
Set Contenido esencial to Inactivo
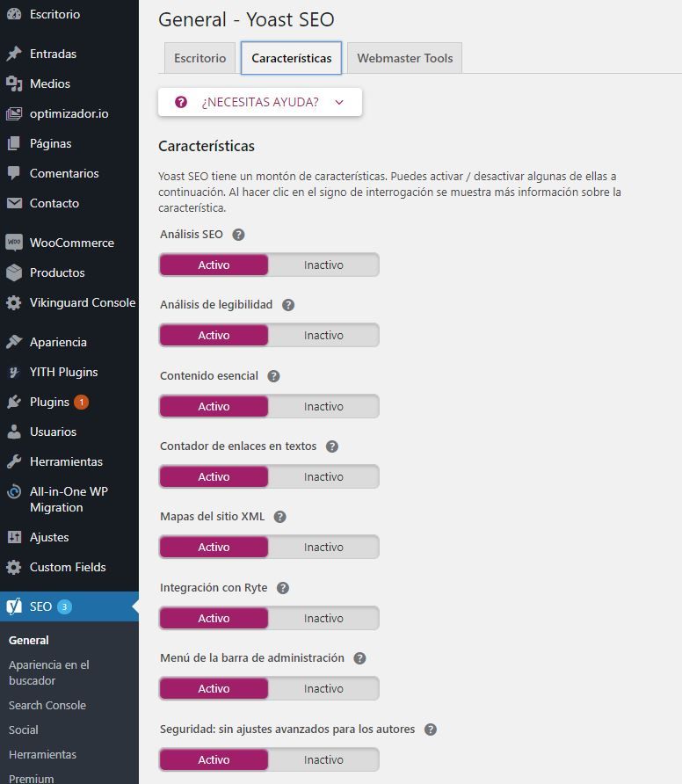(323, 406)
